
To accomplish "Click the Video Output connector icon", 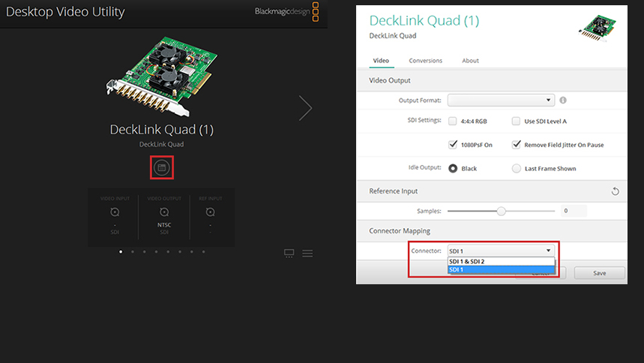I will [x=164, y=212].
